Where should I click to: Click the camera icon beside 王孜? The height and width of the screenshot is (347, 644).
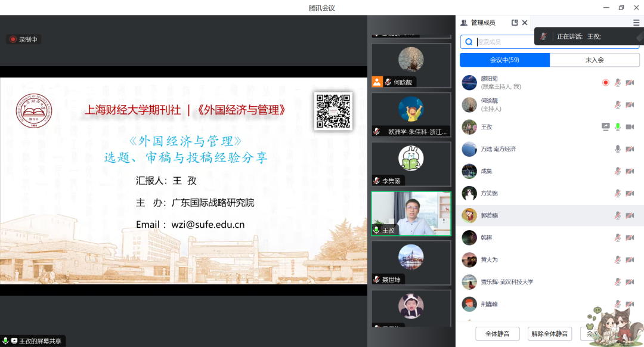pyautogui.click(x=629, y=126)
